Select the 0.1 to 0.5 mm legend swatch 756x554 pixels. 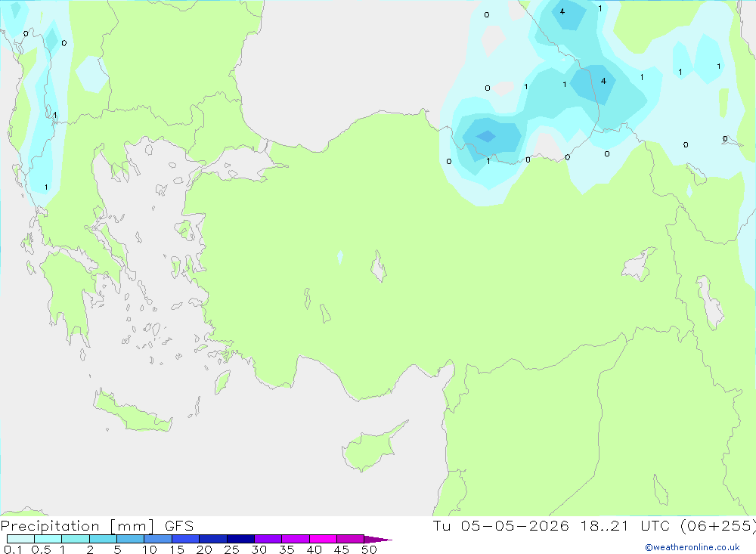click(x=20, y=539)
